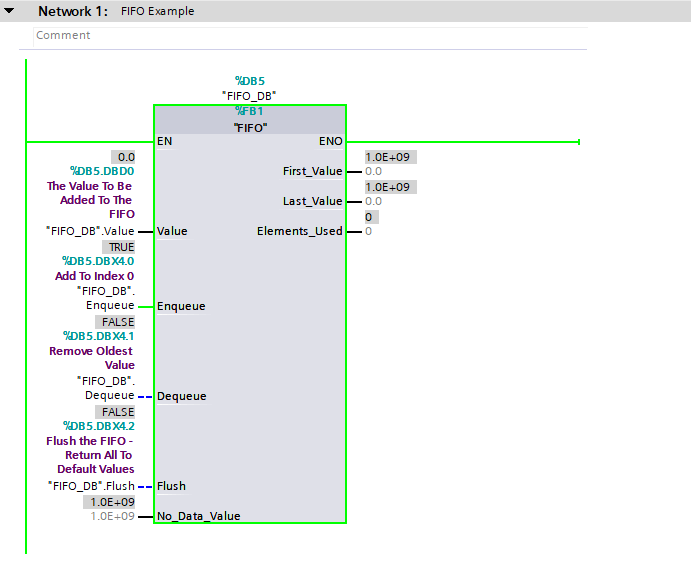Viewport: 691px width, 563px height.
Task: Select the %DB5 address above the block
Action: tap(249, 81)
